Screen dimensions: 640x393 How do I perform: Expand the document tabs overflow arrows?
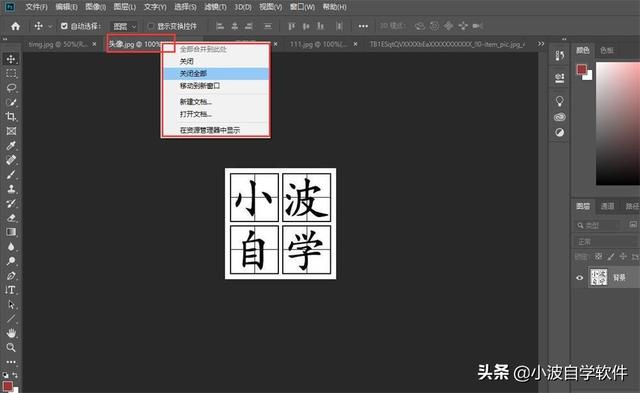[541, 44]
